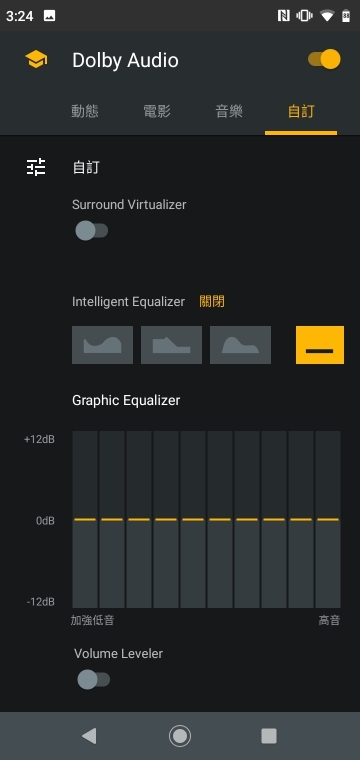Image resolution: width=360 pixels, height=760 pixels.
Task: Tap the recent apps square button
Action: [x=269, y=736]
